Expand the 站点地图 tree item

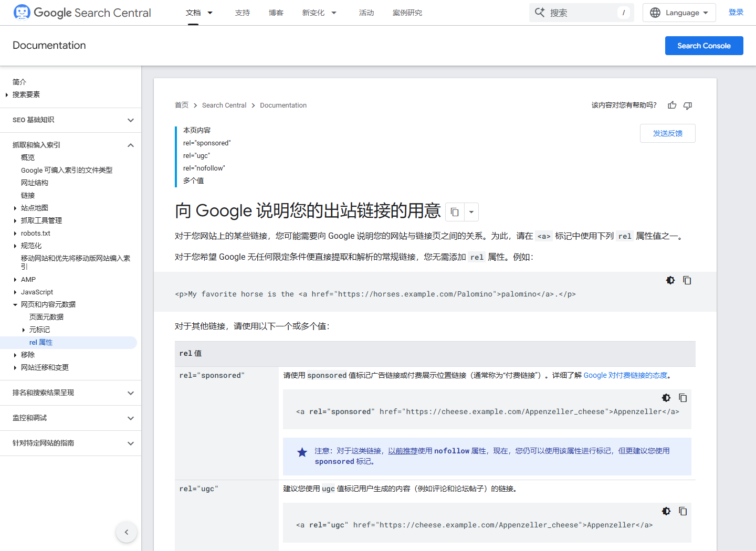[x=15, y=208]
